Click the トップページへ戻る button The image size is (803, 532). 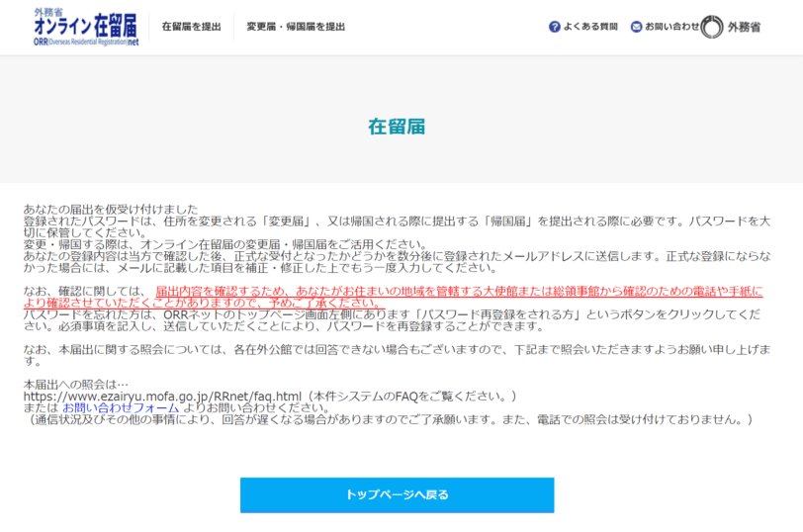(397, 495)
